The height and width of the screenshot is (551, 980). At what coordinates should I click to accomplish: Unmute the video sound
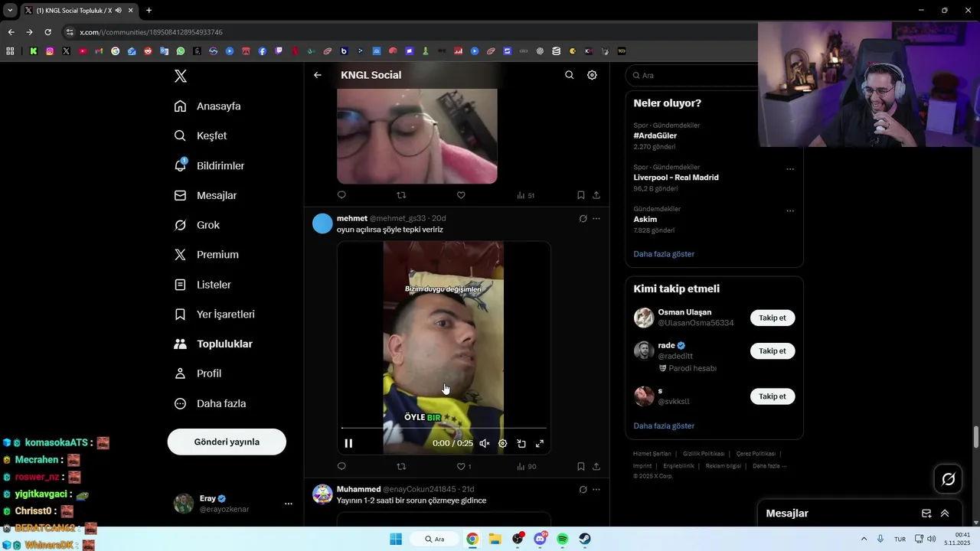485,443
